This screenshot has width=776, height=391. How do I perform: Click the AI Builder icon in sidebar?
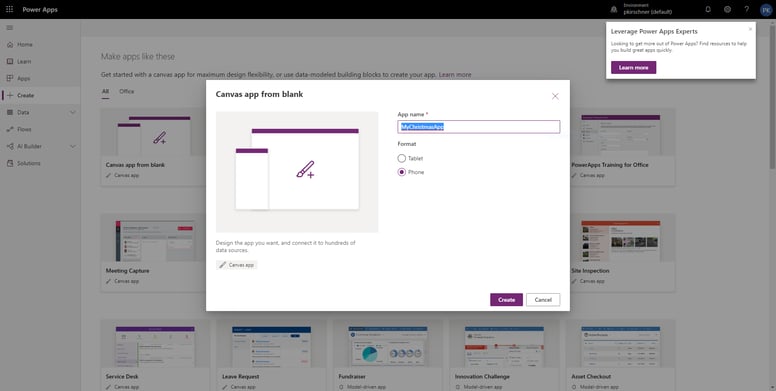[x=10, y=147]
